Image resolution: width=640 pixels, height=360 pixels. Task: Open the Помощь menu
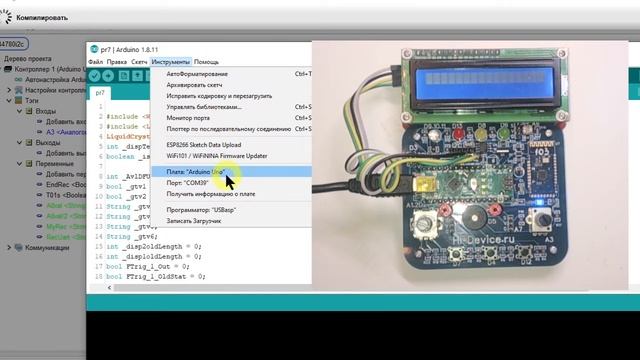click(x=206, y=62)
